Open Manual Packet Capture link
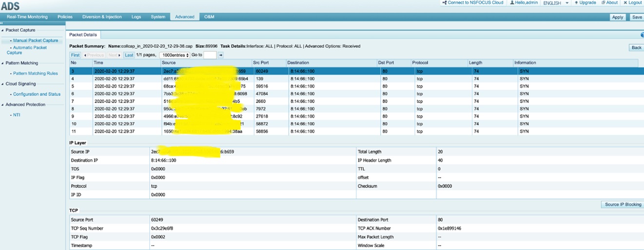The width and height of the screenshot is (644, 250). [36, 41]
